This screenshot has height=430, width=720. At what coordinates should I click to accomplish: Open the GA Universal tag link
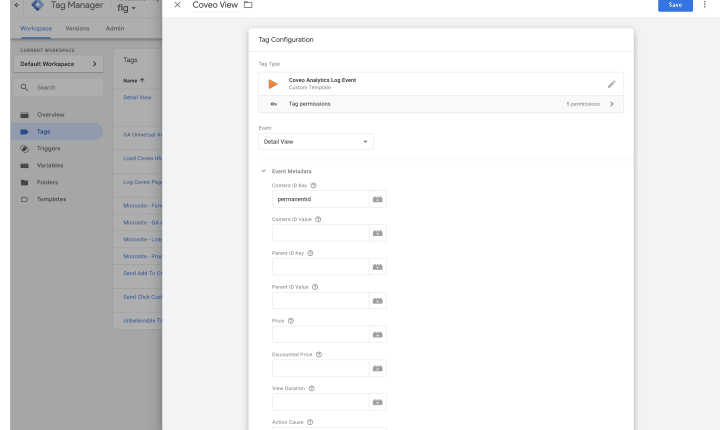click(142, 135)
